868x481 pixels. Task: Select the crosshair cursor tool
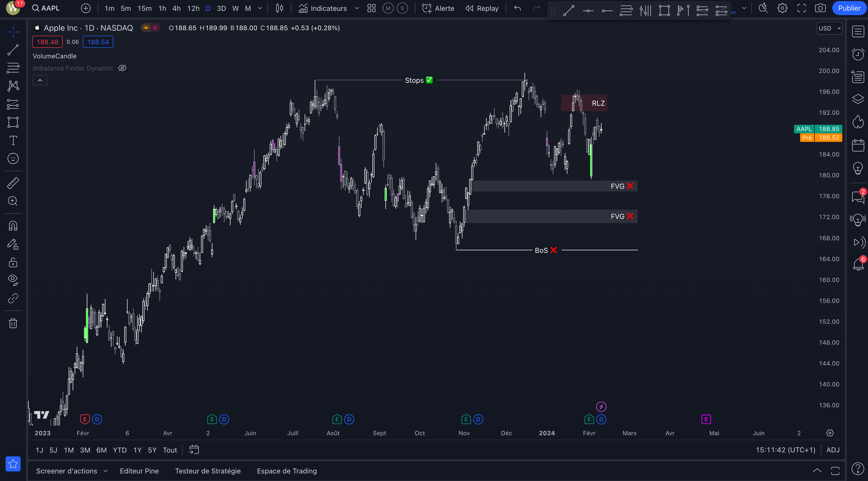[13, 32]
